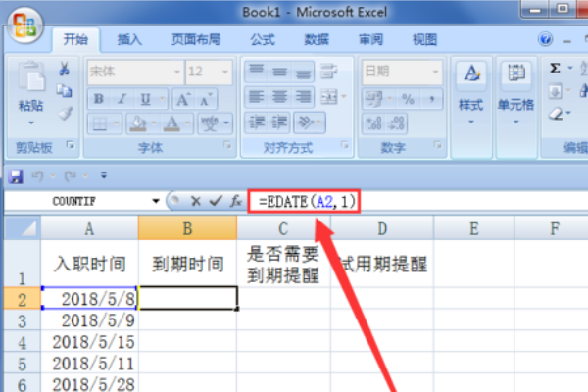Viewport: 588px width, 392px height.
Task: Open the 审阅 tab
Action: click(x=370, y=39)
